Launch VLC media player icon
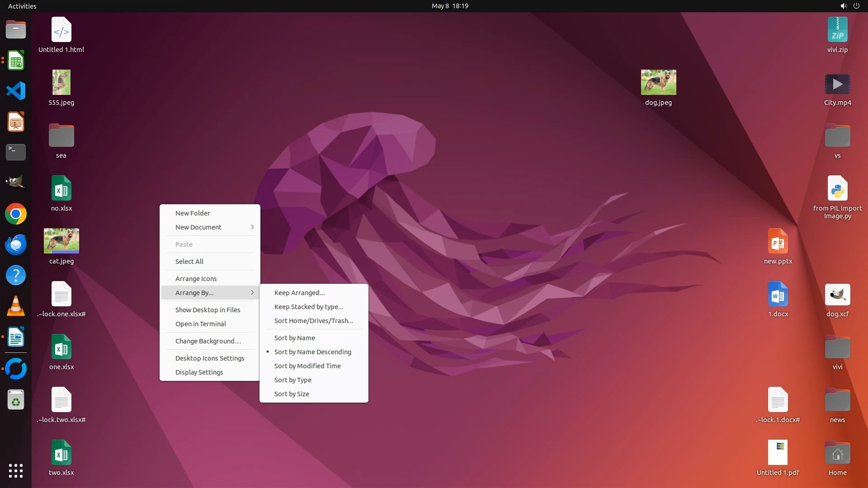 [16, 306]
